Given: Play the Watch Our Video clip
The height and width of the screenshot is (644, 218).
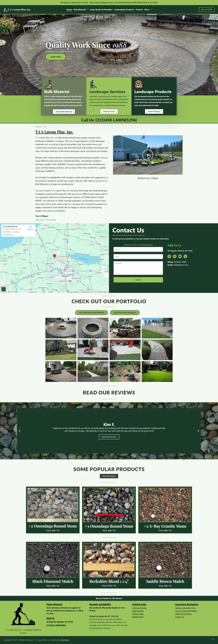Looking at the screenshot, I should 147,155.
